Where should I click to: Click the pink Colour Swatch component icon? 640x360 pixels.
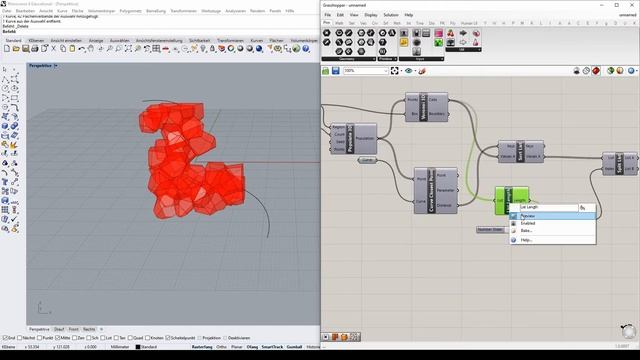(438, 33)
